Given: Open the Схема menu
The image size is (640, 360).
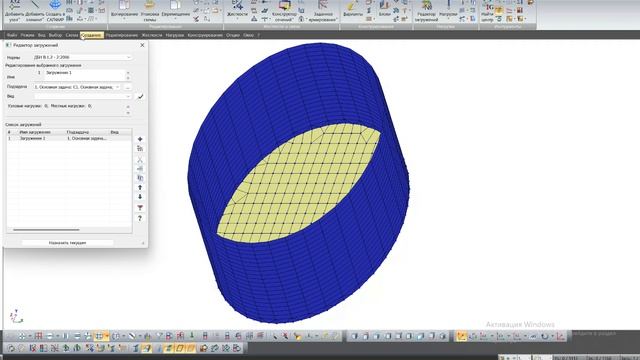Looking at the screenshot, I should coord(72,35).
